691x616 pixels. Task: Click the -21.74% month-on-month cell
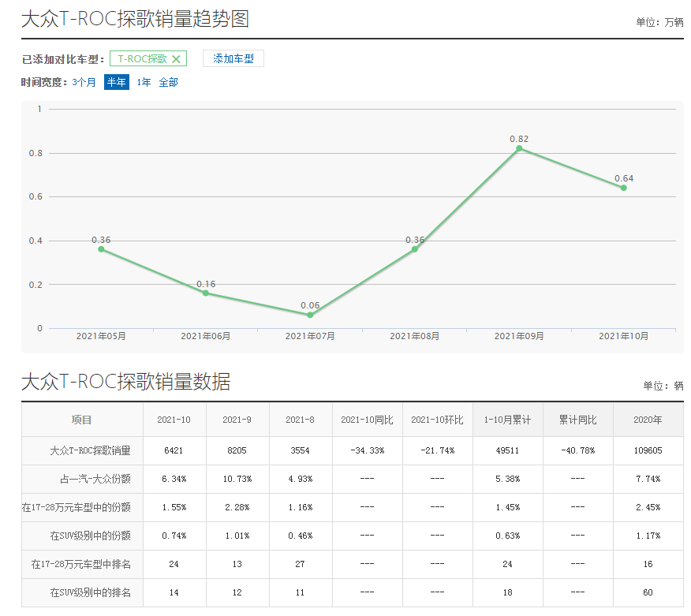click(437, 451)
